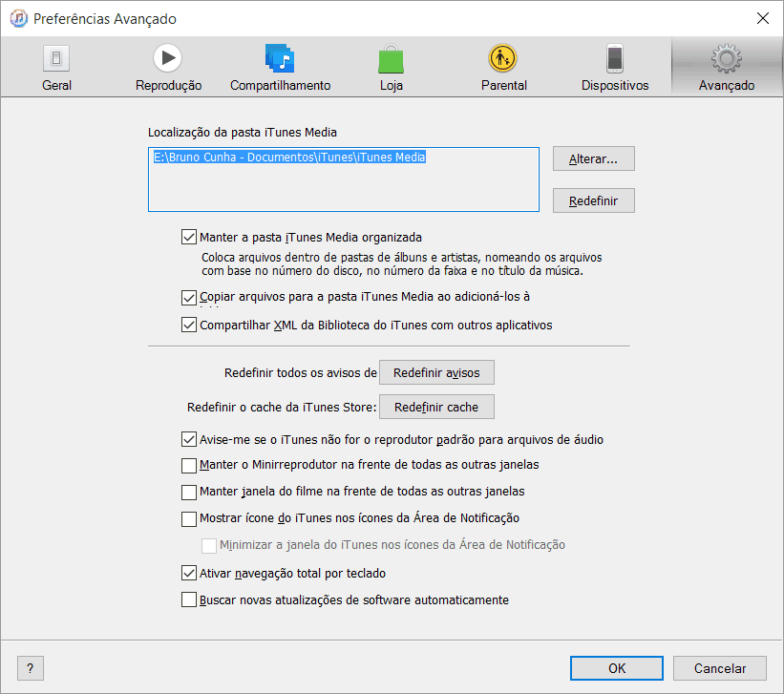Toggle Copiar arquivos para a pasta iTunes Media
Screen dimensions: 784x694
coord(188,298)
